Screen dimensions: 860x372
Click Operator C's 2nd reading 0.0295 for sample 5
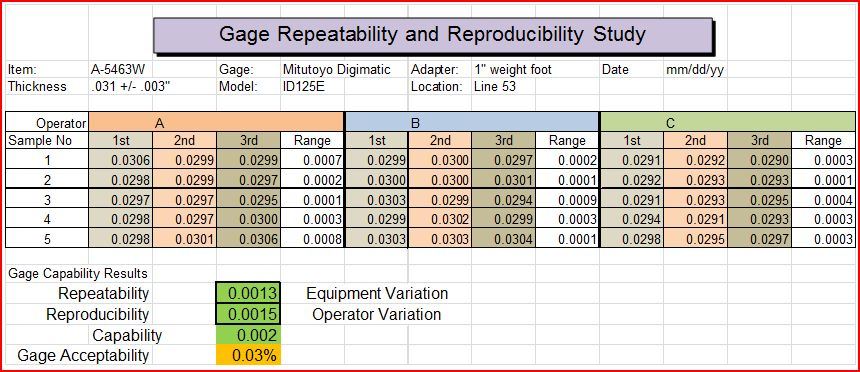click(x=695, y=239)
